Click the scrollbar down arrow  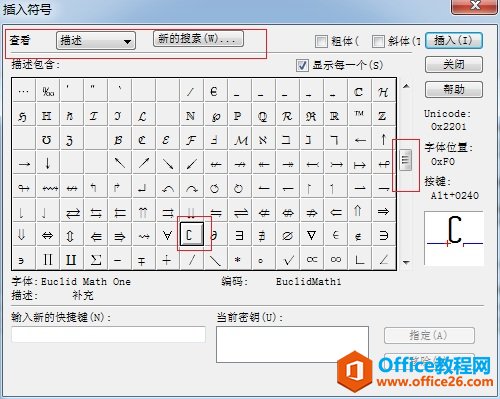tap(406, 263)
